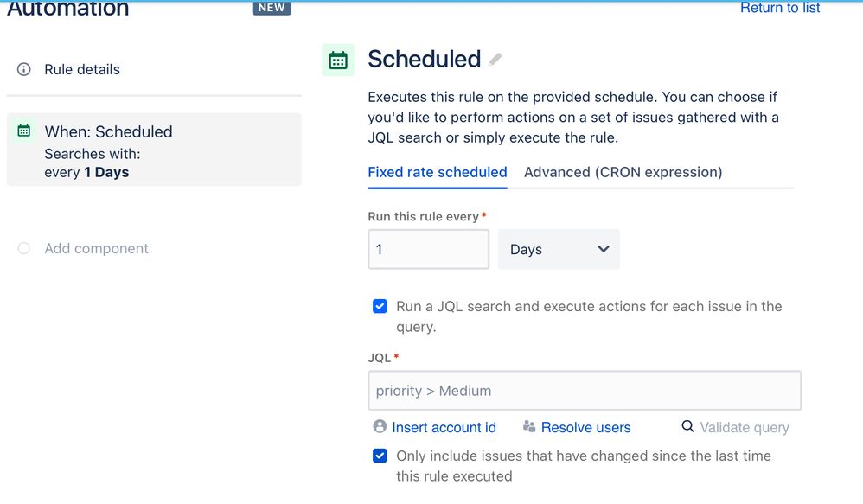Click the Resolve users link
Viewport: 863px width, 504px height.
coord(585,428)
